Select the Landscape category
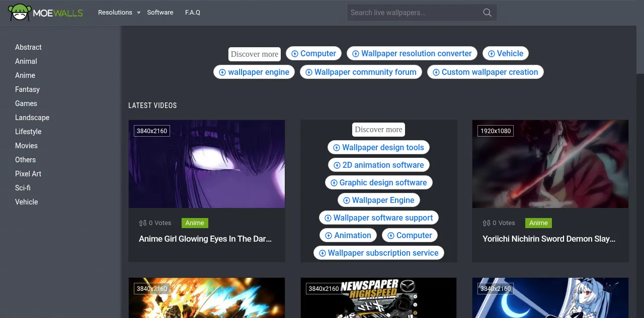Image resolution: width=644 pixels, height=318 pixels. coord(32,118)
